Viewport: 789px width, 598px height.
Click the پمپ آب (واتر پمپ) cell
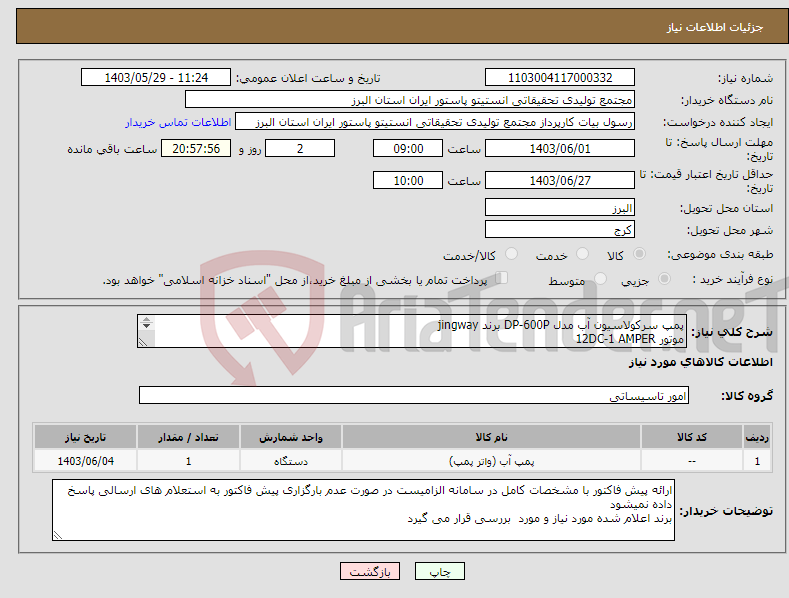coord(491,461)
